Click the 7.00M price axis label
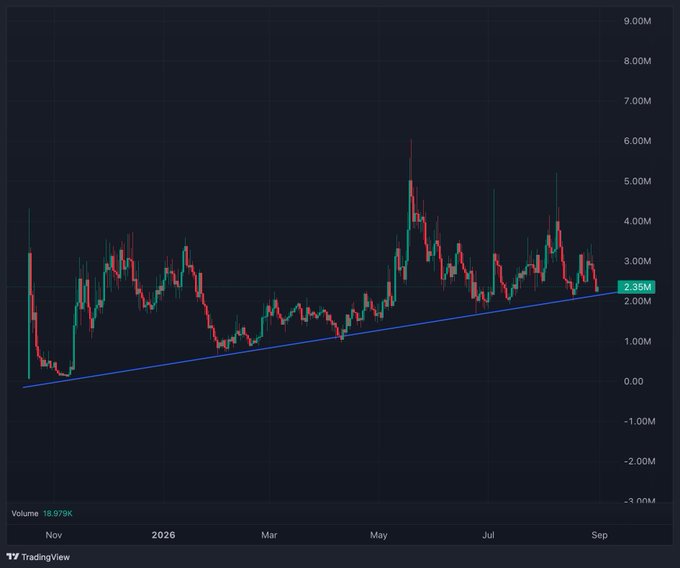The width and height of the screenshot is (680, 568). 637,101
